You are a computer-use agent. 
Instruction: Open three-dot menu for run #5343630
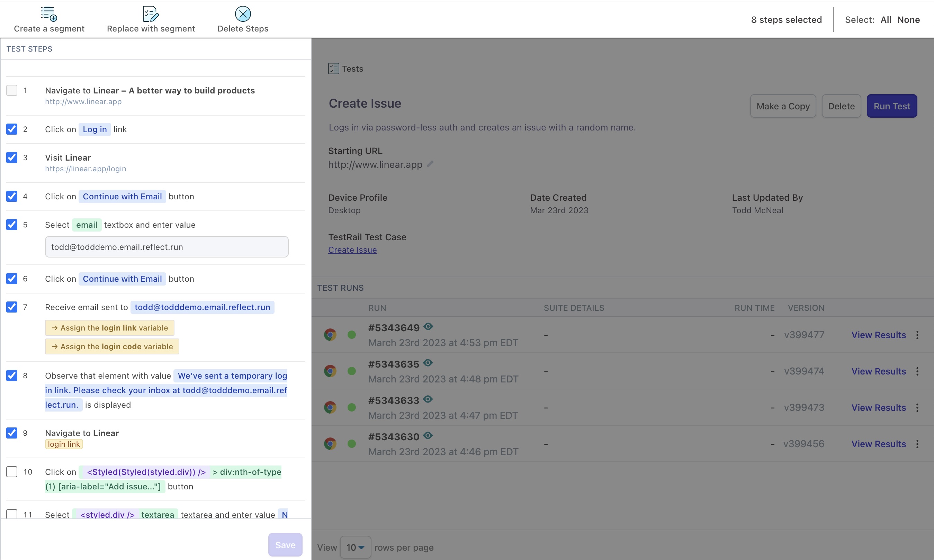click(917, 444)
